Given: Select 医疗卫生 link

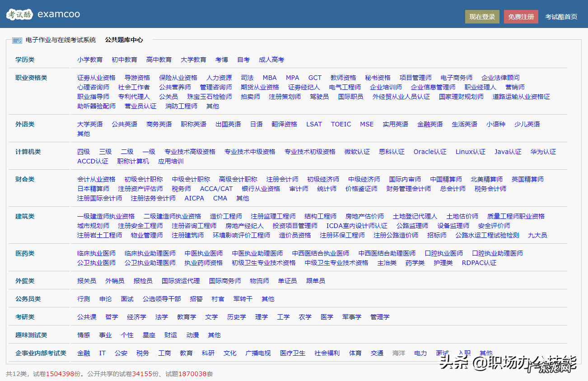Looking at the screenshot, I should [x=293, y=353].
